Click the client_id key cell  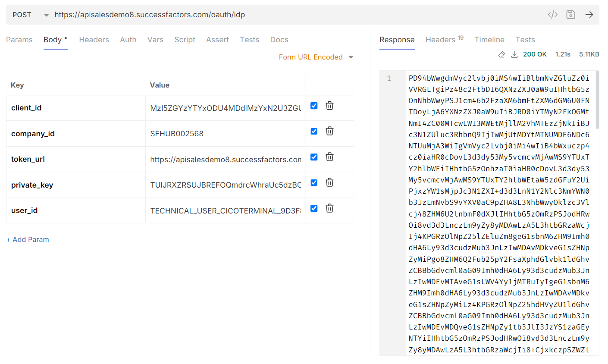point(76,108)
